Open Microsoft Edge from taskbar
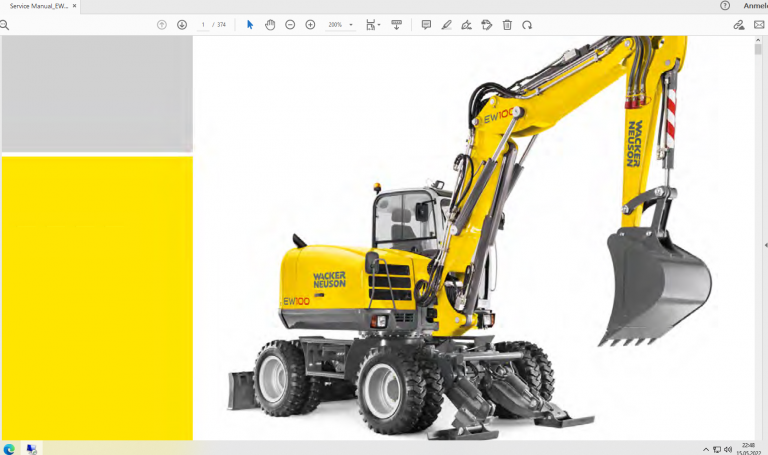This screenshot has width=768, height=455. (x=9, y=449)
